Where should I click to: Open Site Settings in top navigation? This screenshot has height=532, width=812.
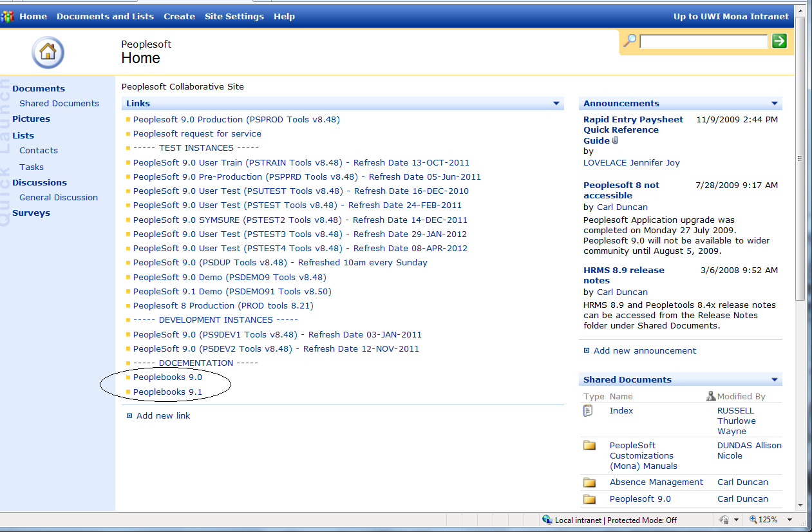coord(234,17)
